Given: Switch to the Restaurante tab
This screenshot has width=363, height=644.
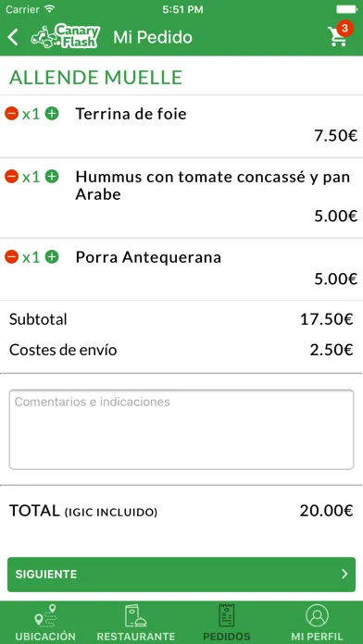Looking at the screenshot, I should pyautogui.click(x=136, y=623).
